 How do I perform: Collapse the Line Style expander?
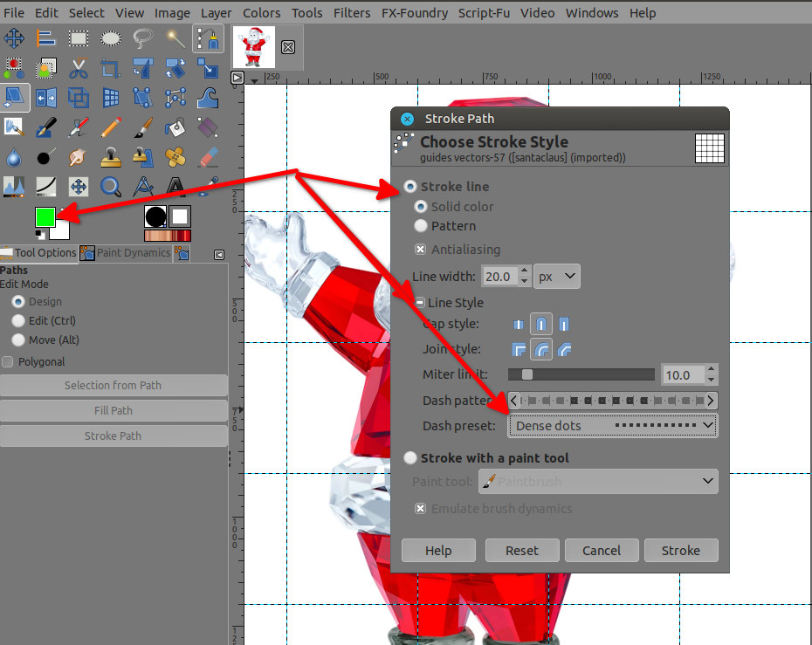[x=419, y=302]
